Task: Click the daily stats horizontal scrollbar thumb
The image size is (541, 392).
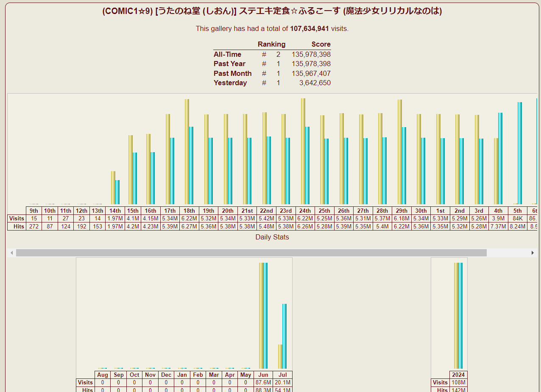Action: (251, 253)
